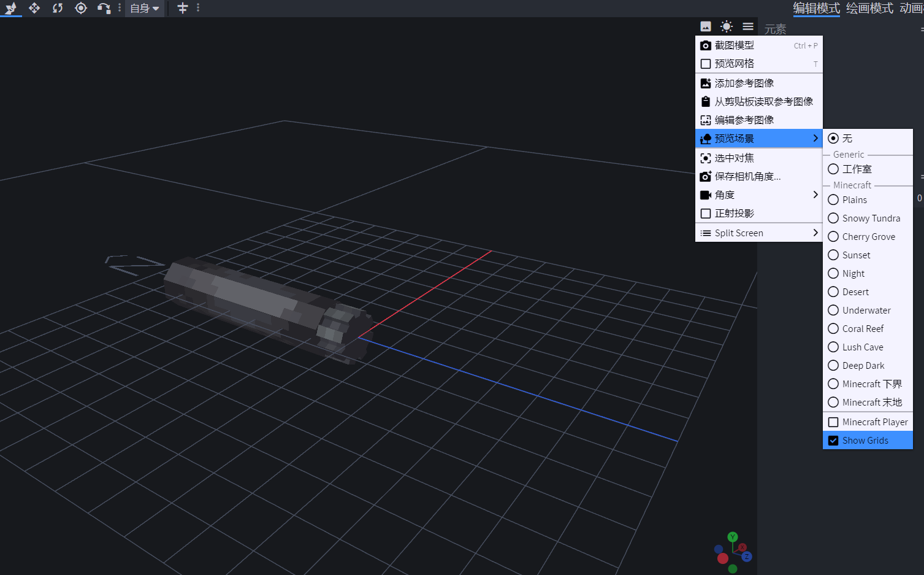
Task: Select the Plains scene
Action: (x=868, y=199)
